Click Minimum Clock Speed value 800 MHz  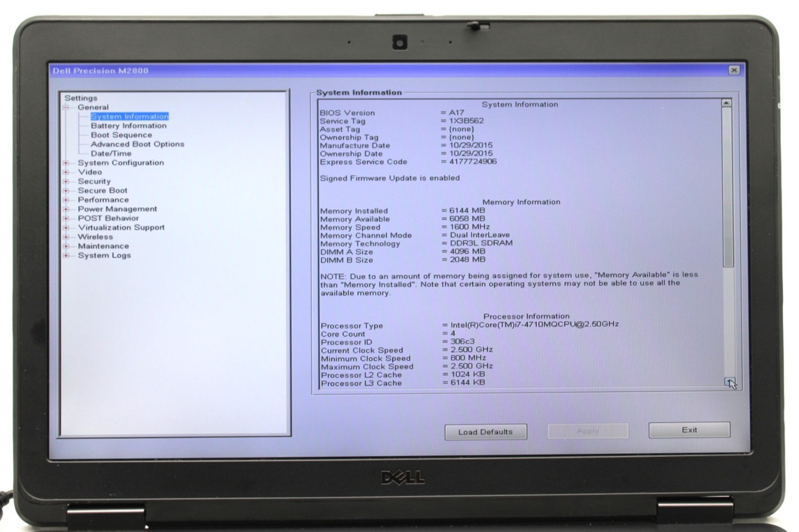[x=469, y=357]
